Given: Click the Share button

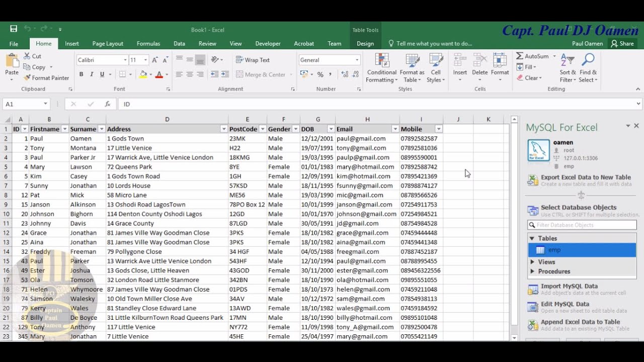Looking at the screenshot, I should click(x=622, y=44).
